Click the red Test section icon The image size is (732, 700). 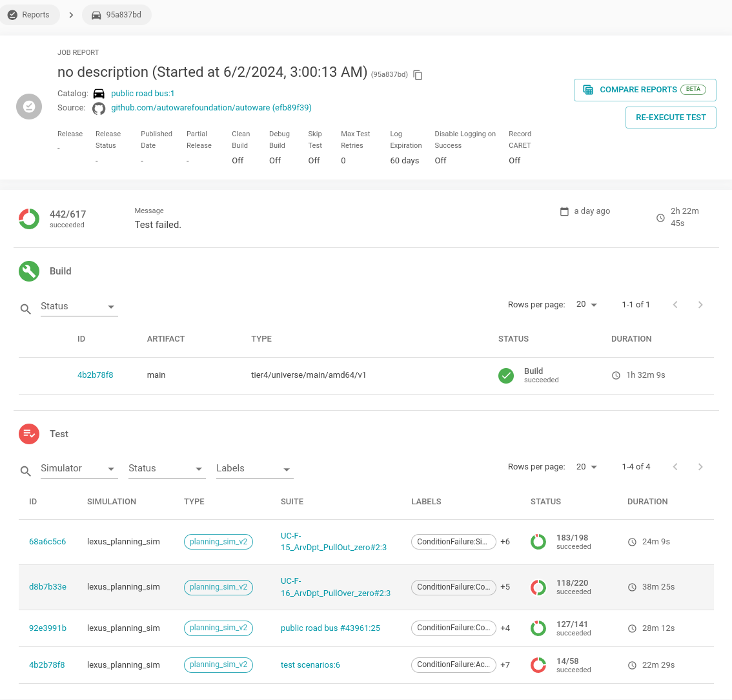click(x=29, y=434)
